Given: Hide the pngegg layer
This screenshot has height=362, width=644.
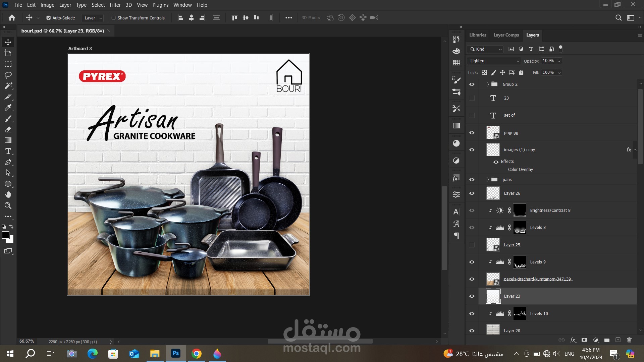Looking at the screenshot, I should coord(472,133).
